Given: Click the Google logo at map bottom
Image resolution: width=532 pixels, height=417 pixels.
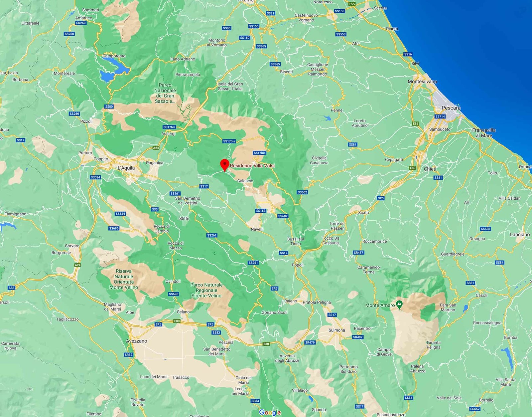Looking at the screenshot, I should [270, 412].
